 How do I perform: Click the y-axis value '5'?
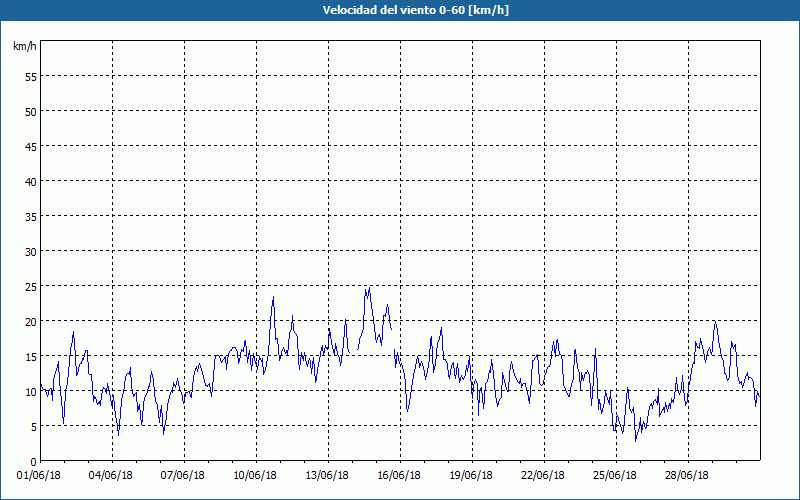click(x=34, y=427)
